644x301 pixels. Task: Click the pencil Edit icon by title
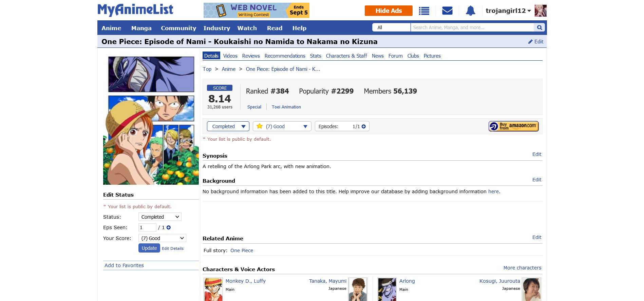536,42
